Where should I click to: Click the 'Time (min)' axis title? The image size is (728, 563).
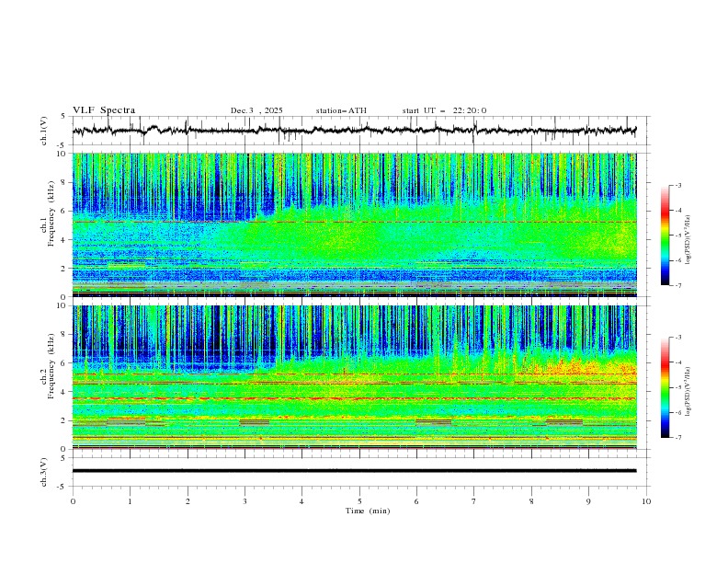[368, 511]
